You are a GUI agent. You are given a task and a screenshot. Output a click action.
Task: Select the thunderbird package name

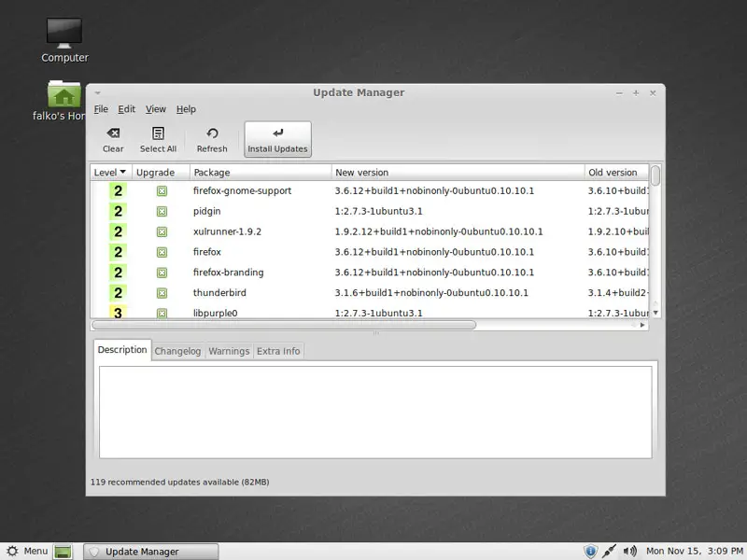pos(219,293)
